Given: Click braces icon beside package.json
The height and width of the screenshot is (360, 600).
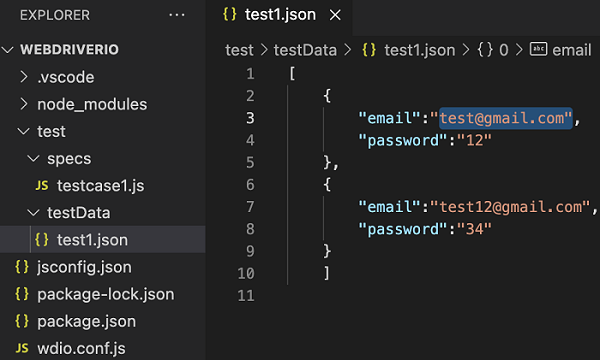Looking at the screenshot, I should (x=22, y=321).
